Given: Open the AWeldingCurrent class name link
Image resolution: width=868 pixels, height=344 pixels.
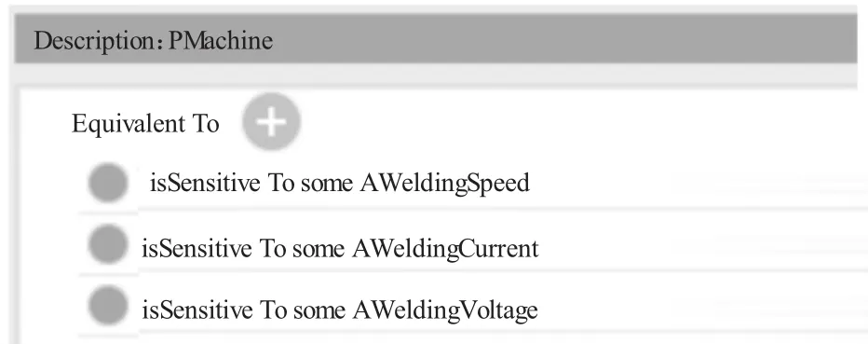Looking at the screenshot, I should point(445,248).
